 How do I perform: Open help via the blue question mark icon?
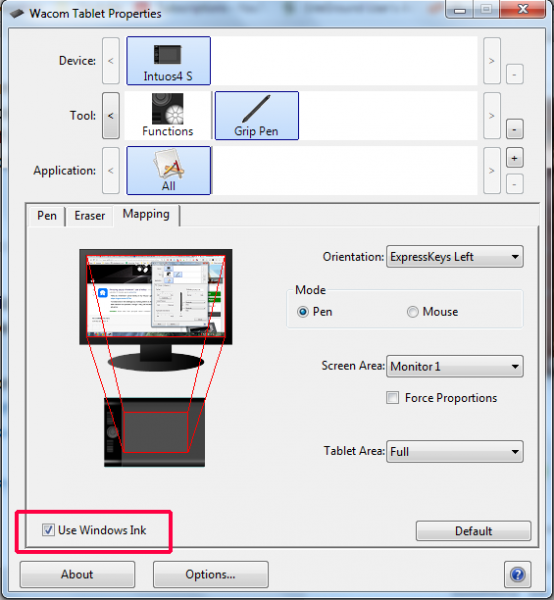(x=517, y=574)
